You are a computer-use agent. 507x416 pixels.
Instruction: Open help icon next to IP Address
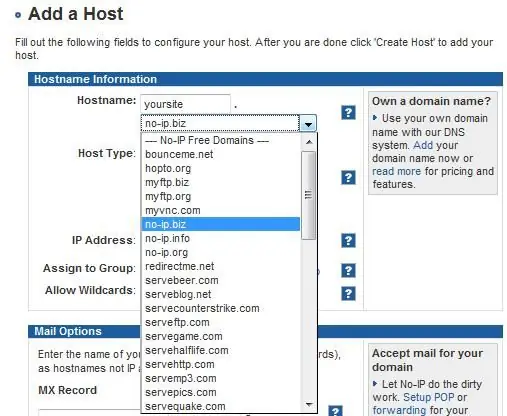[x=348, y=240]
